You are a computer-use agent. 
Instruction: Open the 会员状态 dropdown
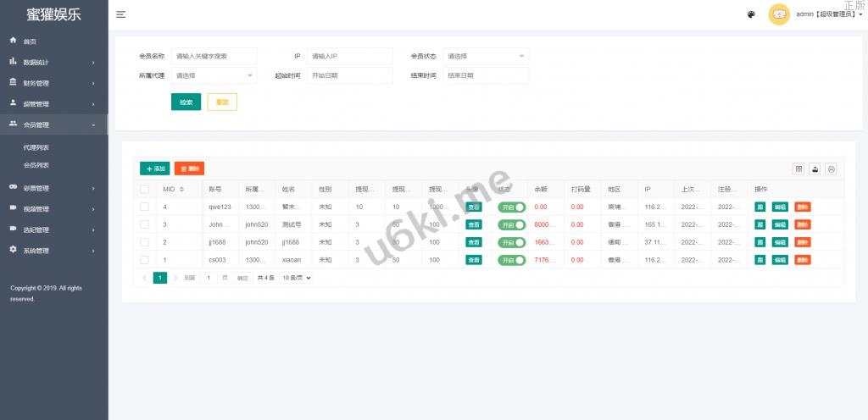point(486,56)
